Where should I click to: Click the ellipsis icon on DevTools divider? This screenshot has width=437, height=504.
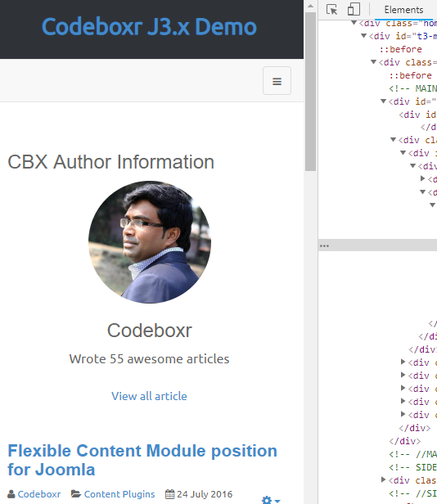pyautogui.click(x=324, y=246)
